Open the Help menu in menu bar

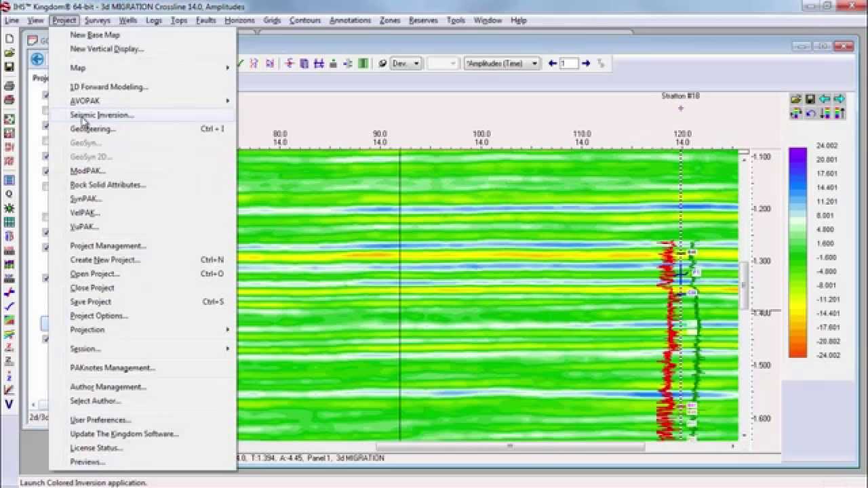pos(518,20)
